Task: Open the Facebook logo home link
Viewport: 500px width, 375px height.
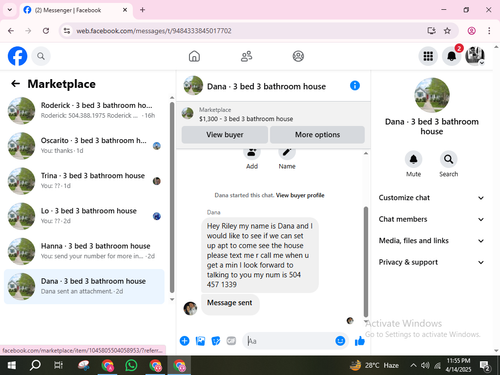Action: tap(17, 56)
